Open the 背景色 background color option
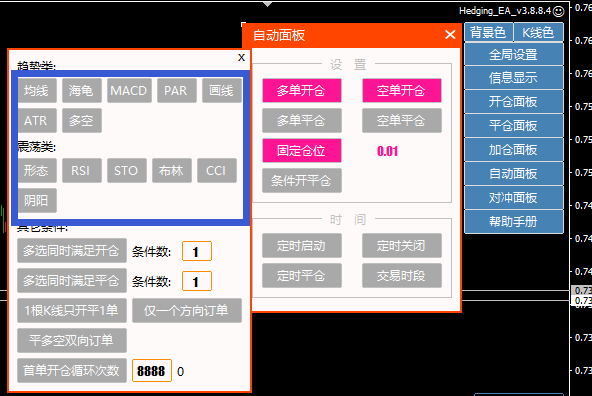This screenshot has height=396, width=592. [x=489, y=32]
